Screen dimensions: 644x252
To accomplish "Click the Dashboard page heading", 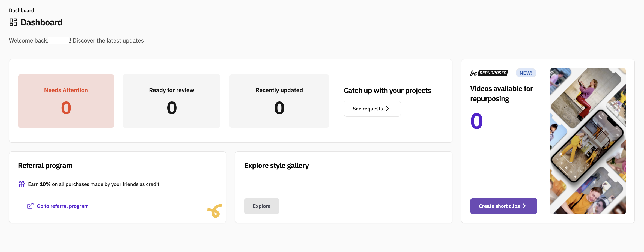I will (41, 22).
